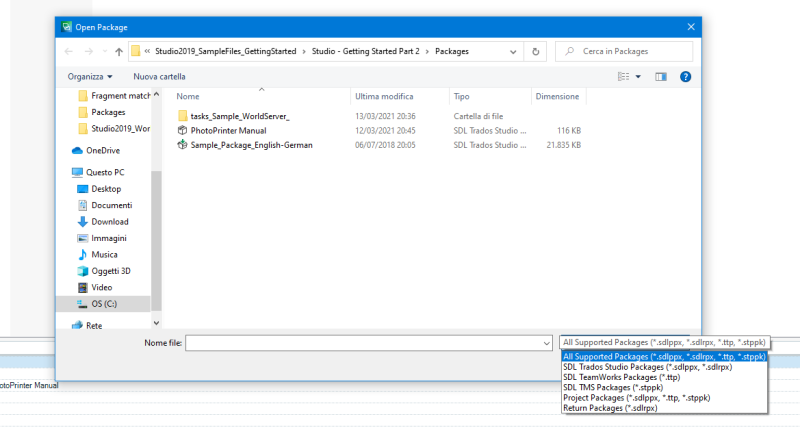Image resolution: width=800 pixels, height=432 pixels.
Task: Open Desktop in navigation pane
Action: (106, 189)
